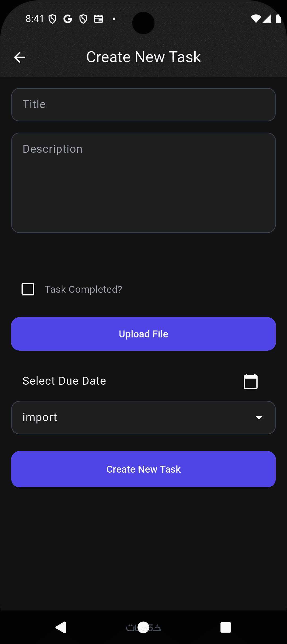Tap the battery status icon

pyautogui.click(x=278, y=19)
